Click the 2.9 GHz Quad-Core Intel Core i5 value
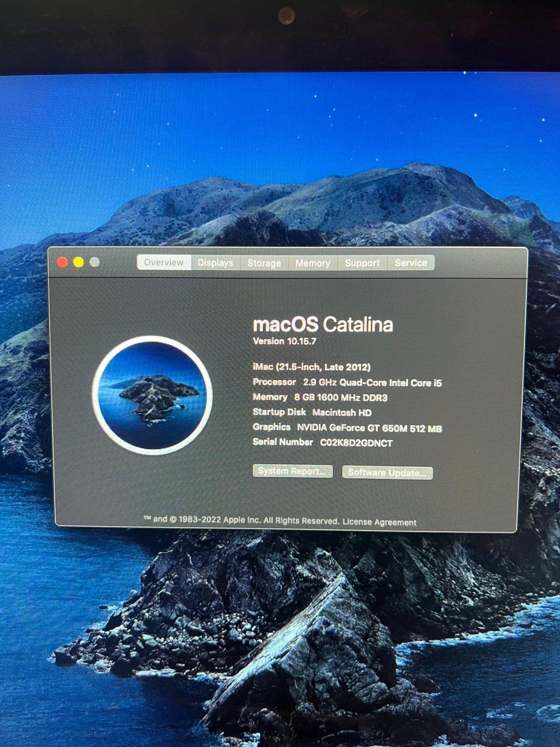Image resolution: width=560 pixels, height=747 pixels. 372,382
